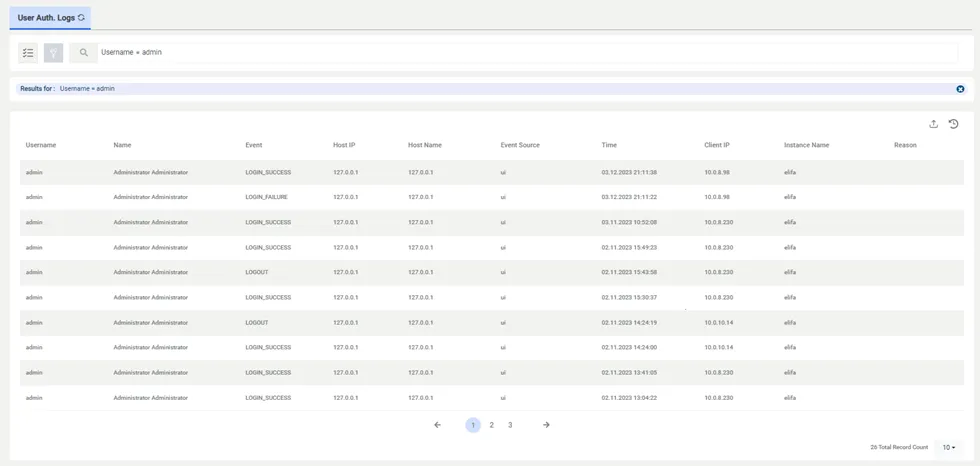
Task: Sort by the Username column header
Action: (41, 145)
